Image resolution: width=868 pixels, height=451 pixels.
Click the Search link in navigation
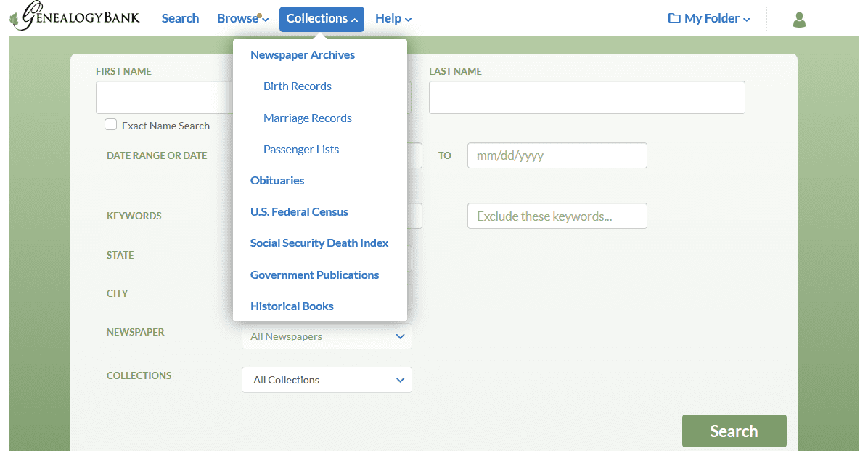coord(180,18)
